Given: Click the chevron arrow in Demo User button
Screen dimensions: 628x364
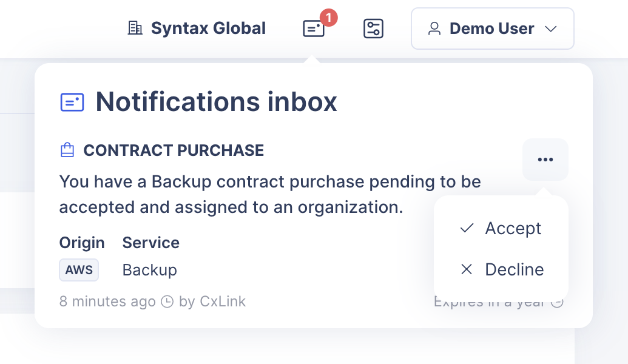Looking at the screenshot, I should pyautogui.click(x=551, y=29).
